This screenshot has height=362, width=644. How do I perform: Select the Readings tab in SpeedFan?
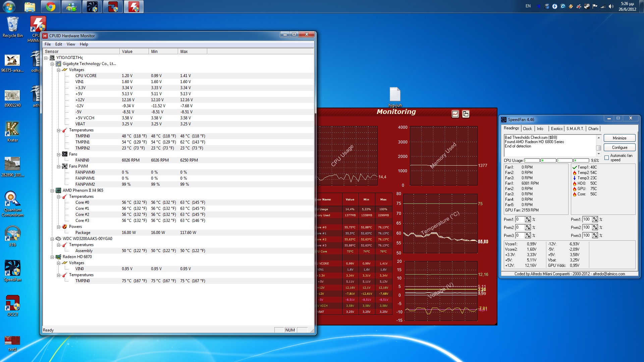coord(511,128)
